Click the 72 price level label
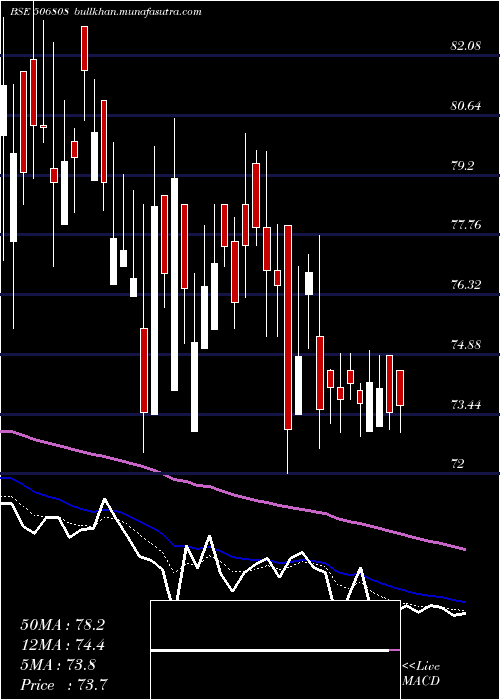This screenshot has height=700, width=500. tap(458, 464)
